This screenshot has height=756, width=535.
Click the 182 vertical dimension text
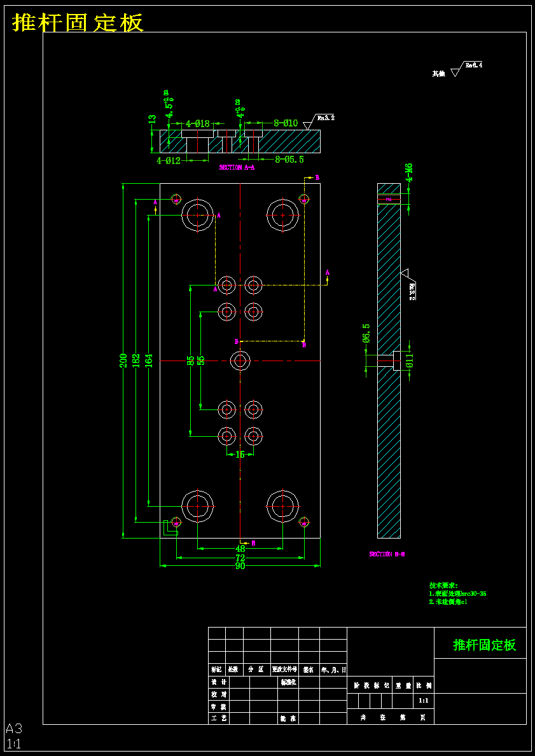click(x=136, y=360)
